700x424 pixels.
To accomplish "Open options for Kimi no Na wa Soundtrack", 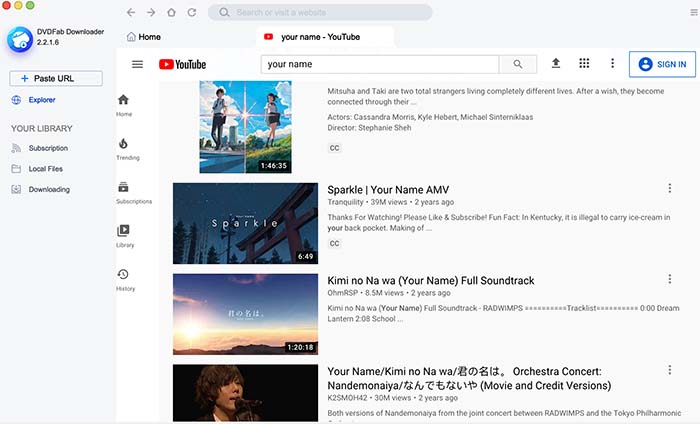I will click(x=670, y=280).
